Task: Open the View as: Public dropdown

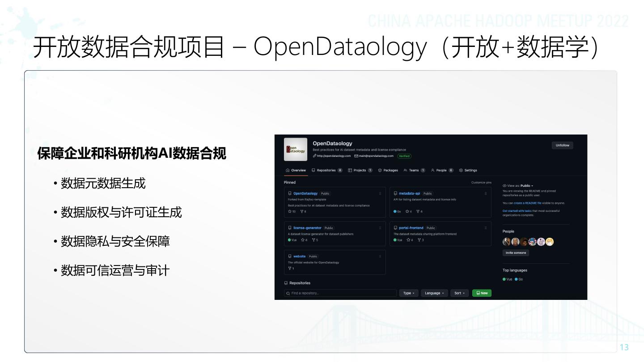Action: coord(518,185)
